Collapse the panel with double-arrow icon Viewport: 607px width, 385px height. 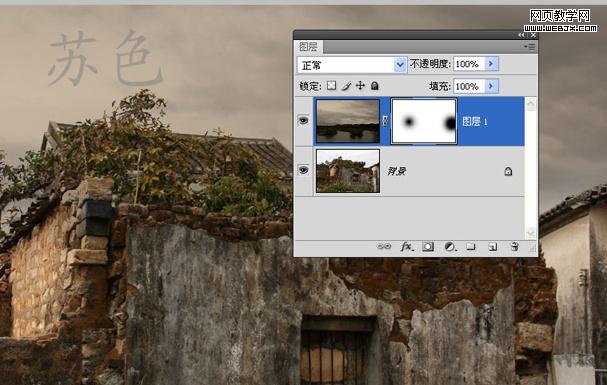521,35
